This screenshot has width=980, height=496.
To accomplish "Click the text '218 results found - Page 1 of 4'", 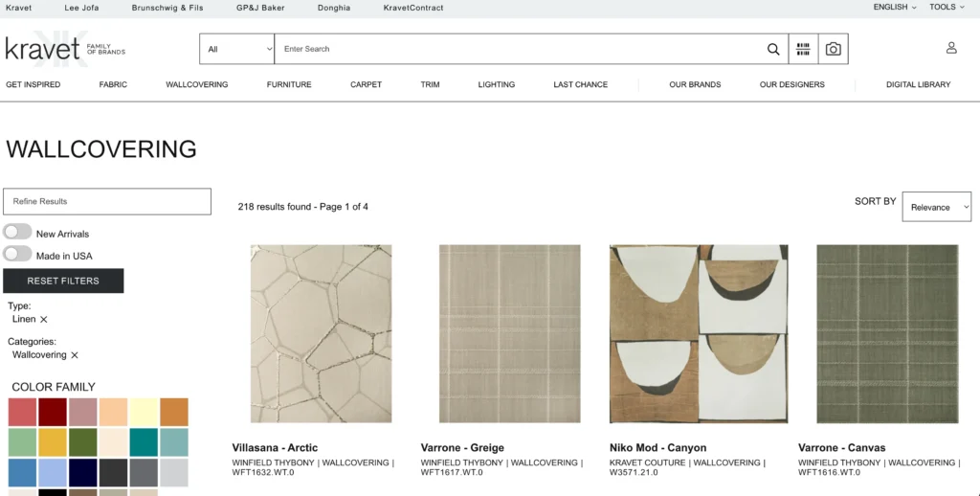I will coord(303,207).
